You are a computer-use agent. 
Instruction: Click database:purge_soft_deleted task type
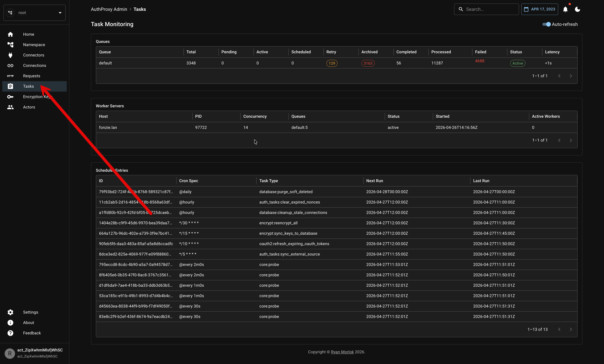pos(286,192)
